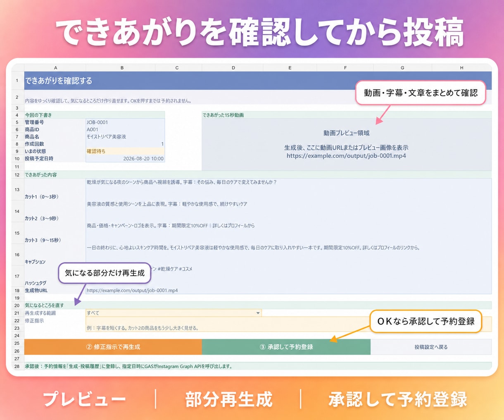Click the 生成後、ここに動画URL preview caption text

(x=346, y=148)
